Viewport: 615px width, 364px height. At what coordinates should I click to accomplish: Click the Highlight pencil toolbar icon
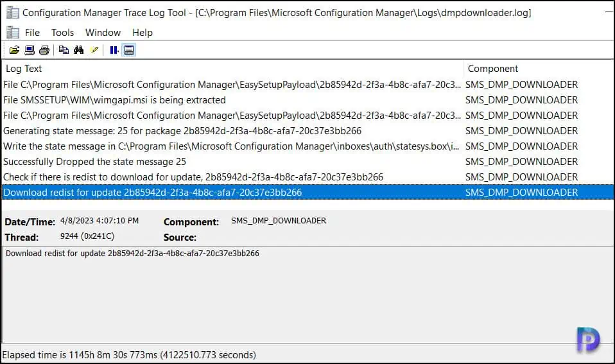[x=94, y=50]
